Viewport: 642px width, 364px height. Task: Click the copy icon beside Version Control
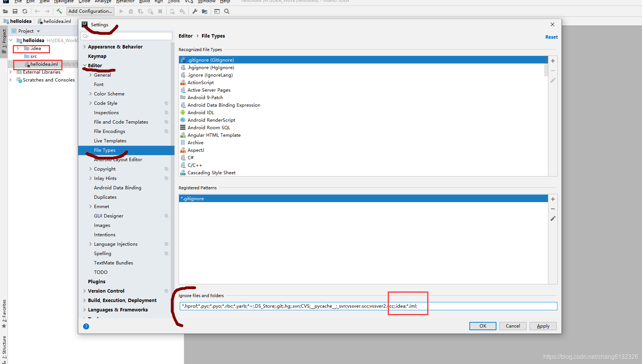coord(166,291)
